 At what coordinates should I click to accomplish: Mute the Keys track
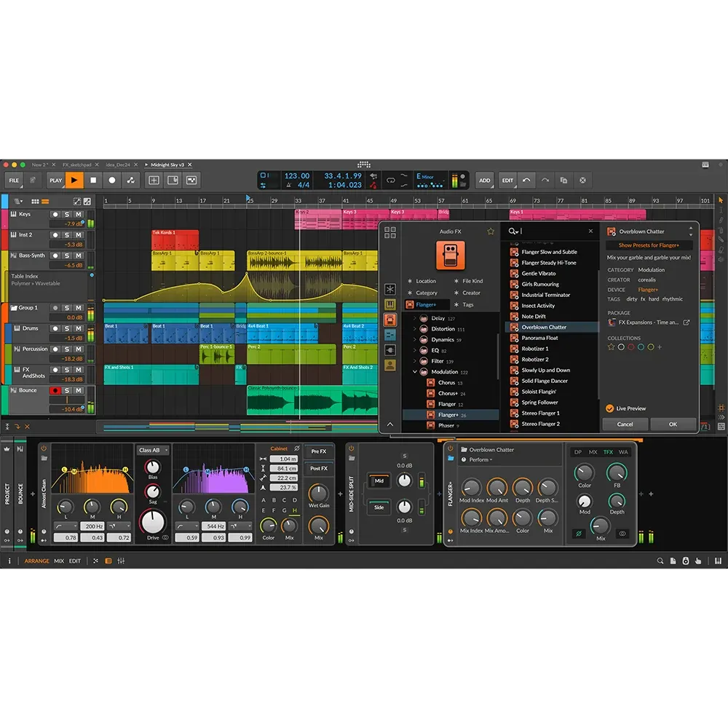tap(79, 214)
